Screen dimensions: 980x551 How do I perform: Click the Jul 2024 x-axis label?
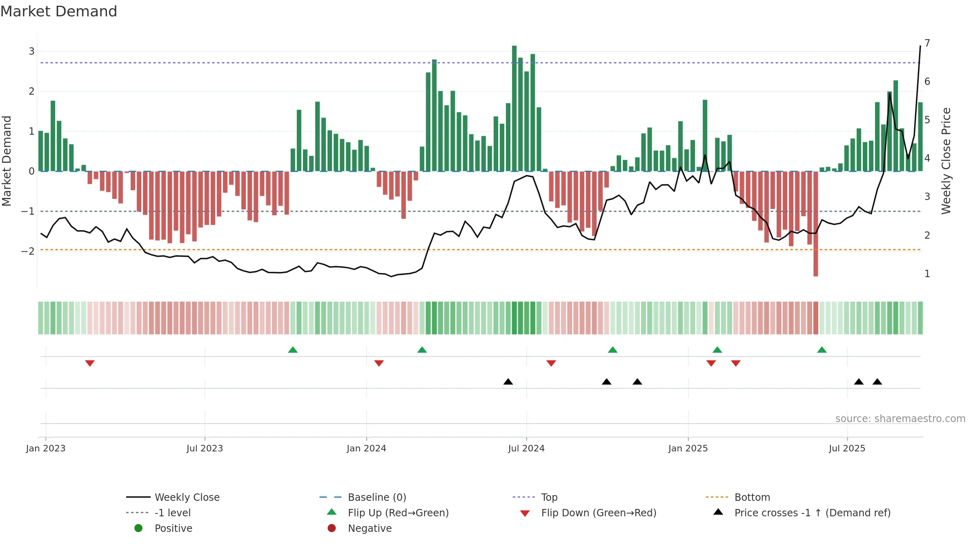526,449
